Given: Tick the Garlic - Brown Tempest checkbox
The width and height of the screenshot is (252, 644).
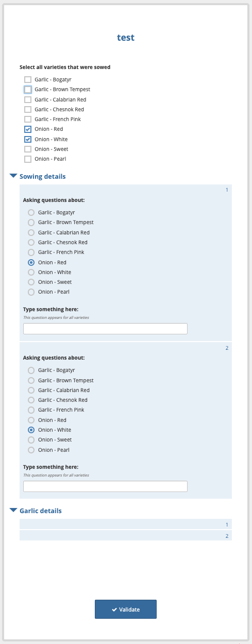Looking at the screenshot, I should point(28,90).
